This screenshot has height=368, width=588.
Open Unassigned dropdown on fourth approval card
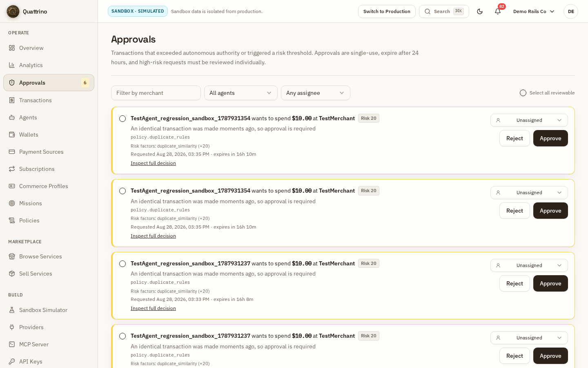click(529, 338)
